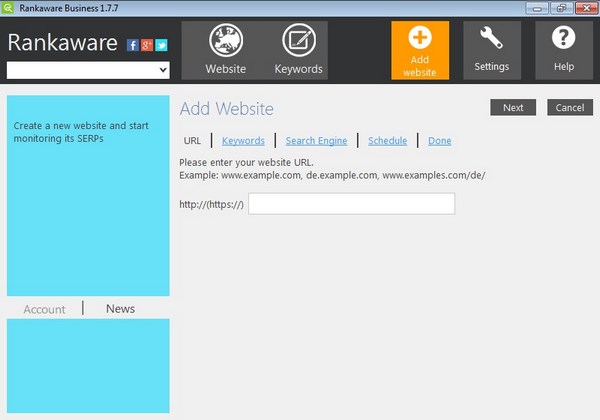Click the Rankaware title bar app icon
600x420 pixels.
pyautogui.click(x=7, y=8)
